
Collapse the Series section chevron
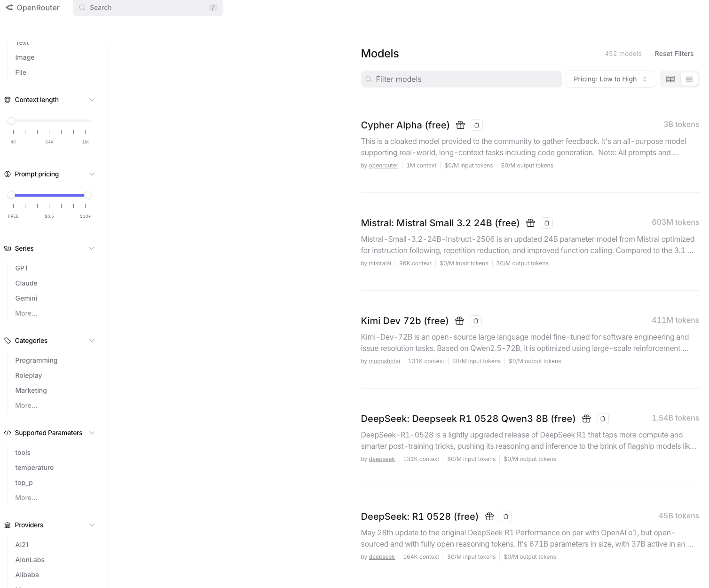[92, 248]
